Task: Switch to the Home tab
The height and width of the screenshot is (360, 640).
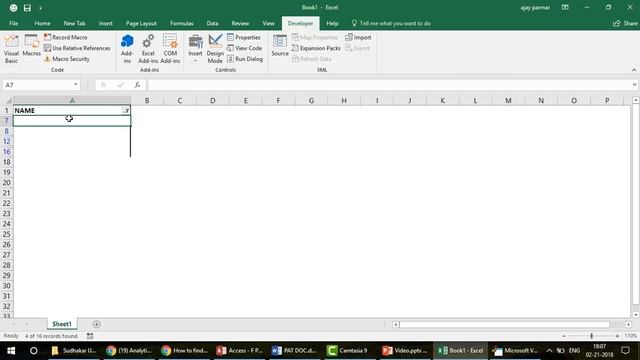Action: coord(42,23)
